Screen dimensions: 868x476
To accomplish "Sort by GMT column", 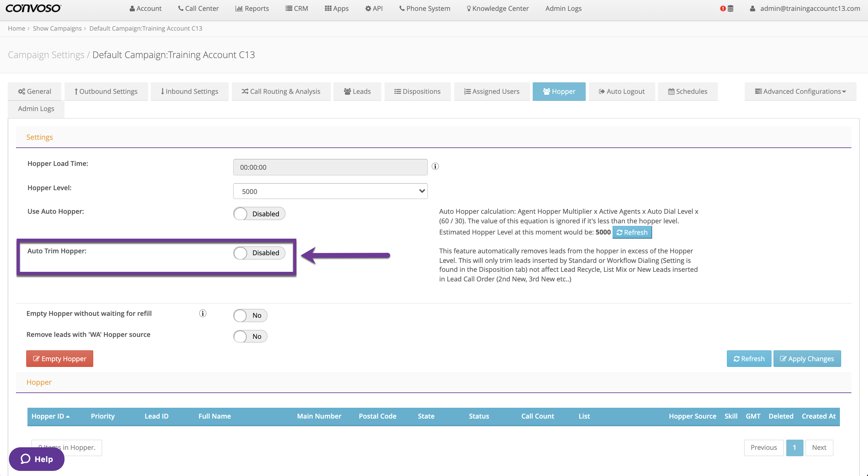I will [x=753, y=416].
